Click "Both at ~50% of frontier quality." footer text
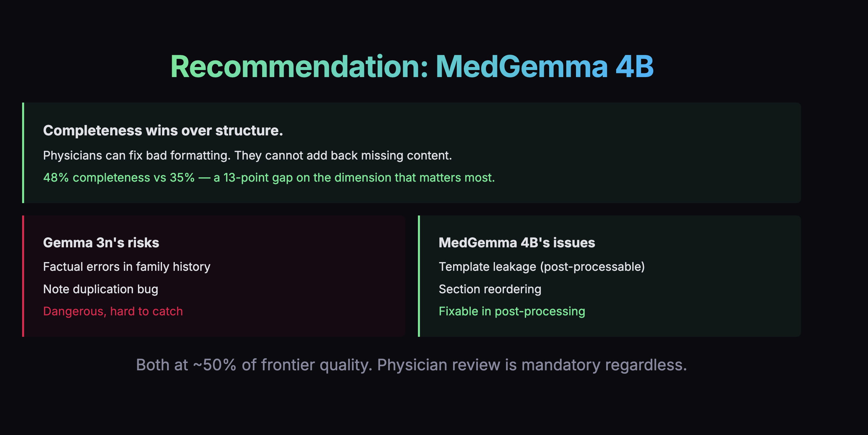The height and width of the screenshot is (435, 868). click(254, 365)
